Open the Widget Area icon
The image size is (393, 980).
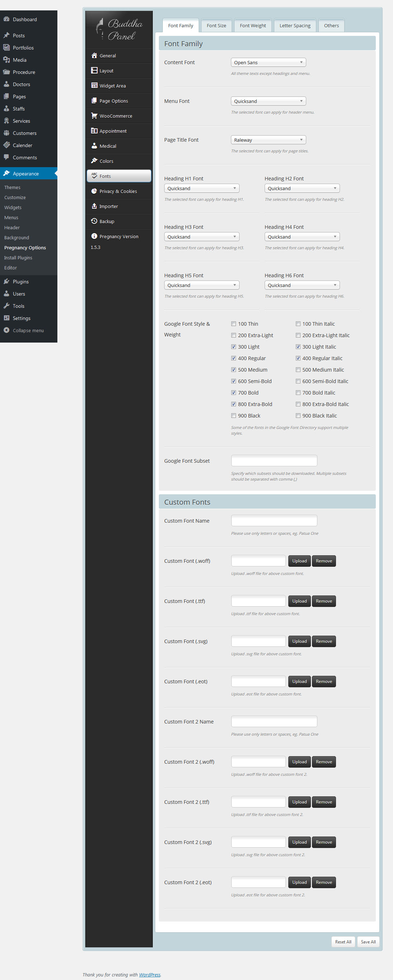pos(94,86)
